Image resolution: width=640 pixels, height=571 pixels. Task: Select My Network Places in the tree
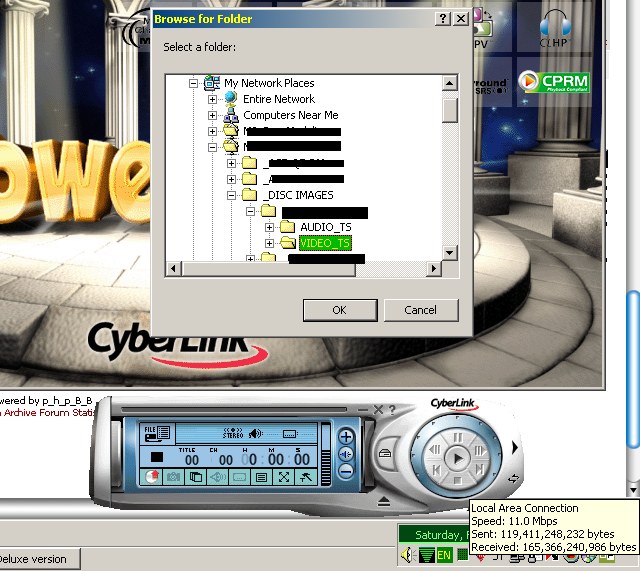click(x=269, y=83)
